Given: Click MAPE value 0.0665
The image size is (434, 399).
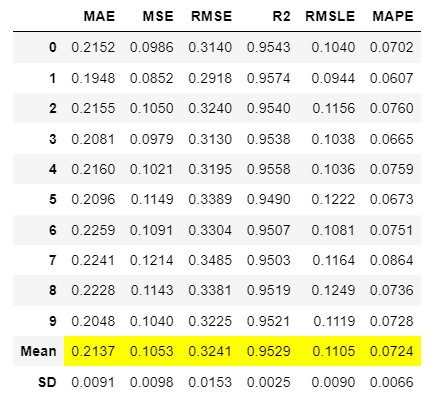Looking at the screenshot, I should coord(392,139).
